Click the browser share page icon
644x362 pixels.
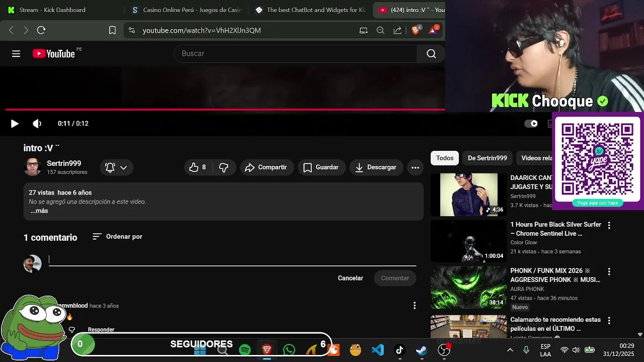coord(397,30)
